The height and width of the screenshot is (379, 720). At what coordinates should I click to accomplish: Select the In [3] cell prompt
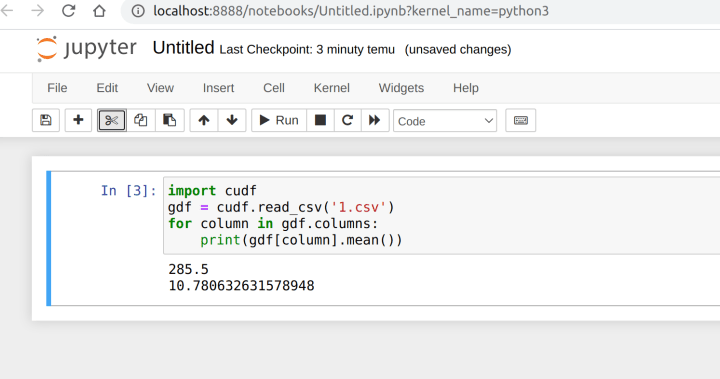[x=129, y=191]
